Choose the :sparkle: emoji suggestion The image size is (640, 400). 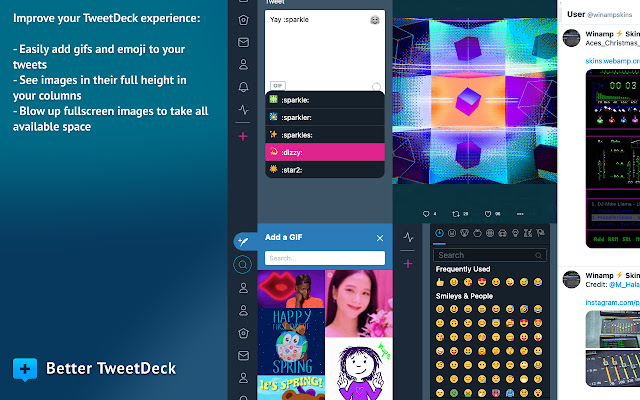point(325,100)
